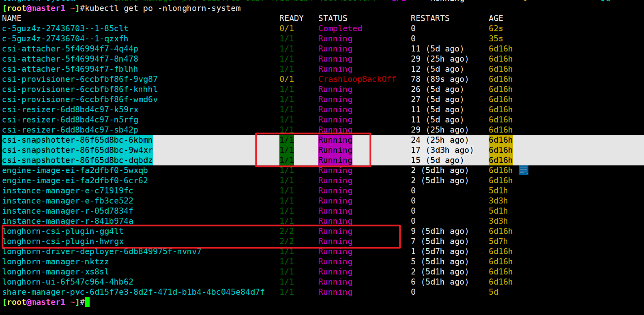Click the CrashLoopBackOff status text
The width and height of the screenshot is (644, 315).
pos(357,79)
